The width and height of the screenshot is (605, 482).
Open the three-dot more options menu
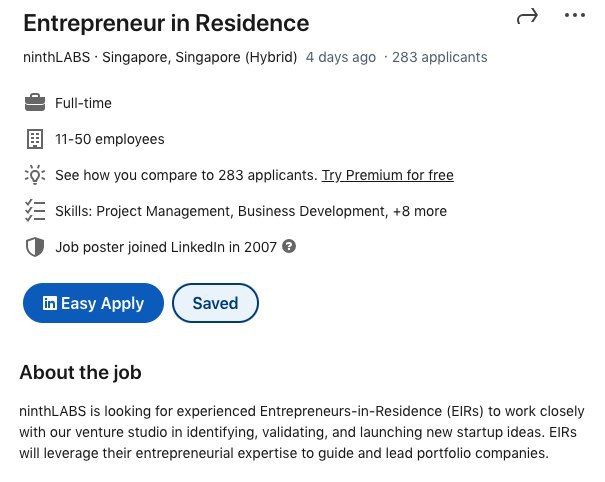click(x=574, y=16)
